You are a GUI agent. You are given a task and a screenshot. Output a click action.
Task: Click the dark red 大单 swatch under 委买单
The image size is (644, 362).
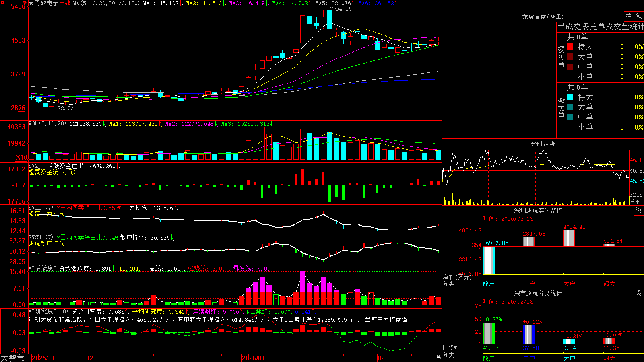point(570,57)
